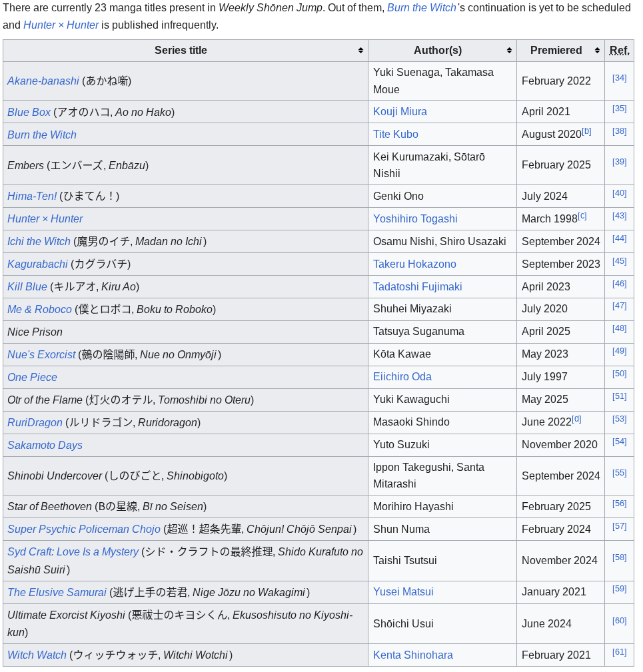Open author Eiichiro Oda's page
The width and height of the screenshot is (643, 672).
(x=402, y=377)
